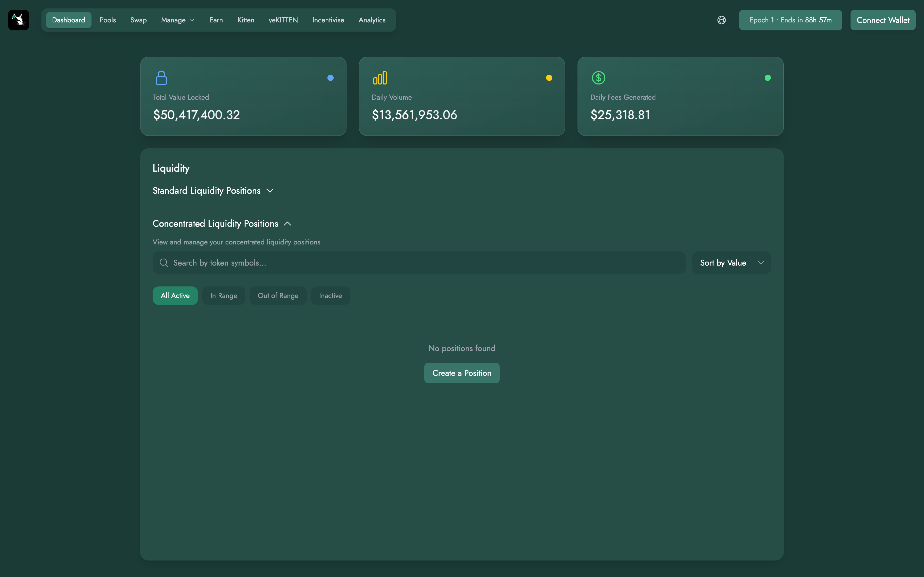Click the blue status dot on TVL card
Image resolution: width=924 pixels, height=577 pixels.
coord(330,78)
